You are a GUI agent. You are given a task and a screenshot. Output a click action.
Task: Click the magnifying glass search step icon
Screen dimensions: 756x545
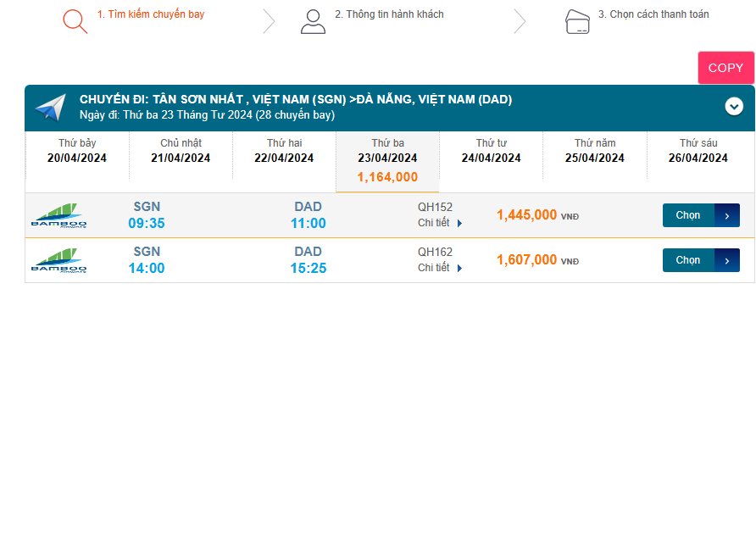point(75,21)
